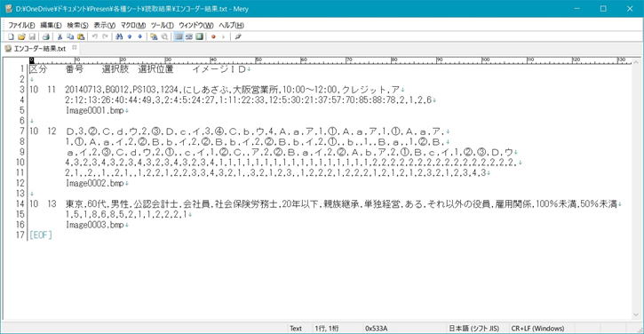Click the text Image0003.bmp on line 16
This screenshot has height=334, width=644.
(x=95, y=225)
